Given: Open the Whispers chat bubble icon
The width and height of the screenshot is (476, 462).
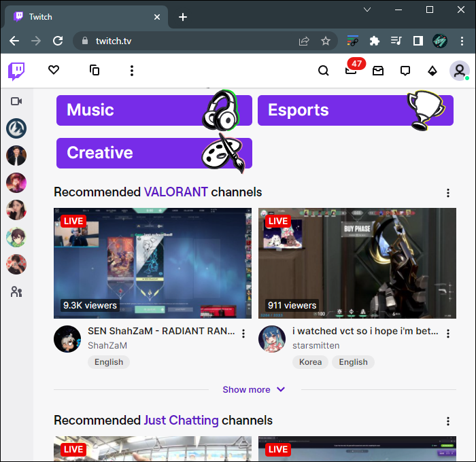Looking at the screenshot, I should click(x=405, y=71).
